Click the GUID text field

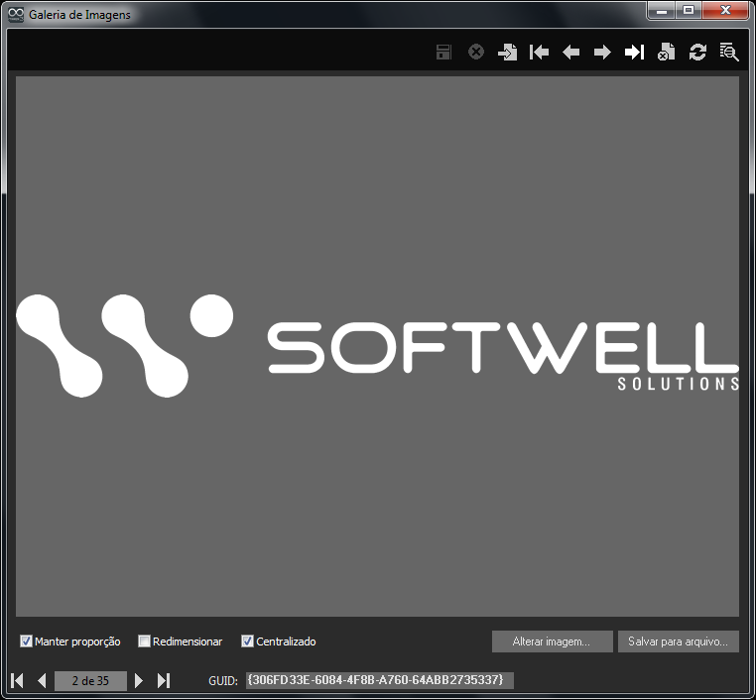point(379,680)
